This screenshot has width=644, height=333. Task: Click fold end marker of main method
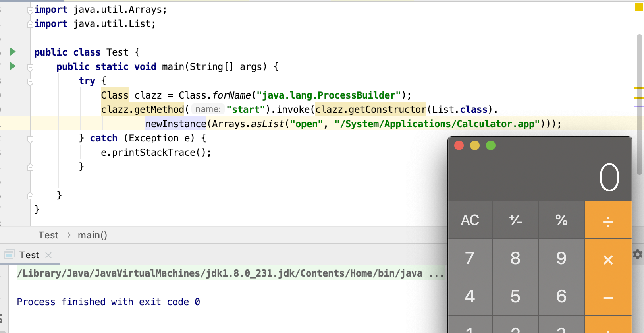point(30,196)
